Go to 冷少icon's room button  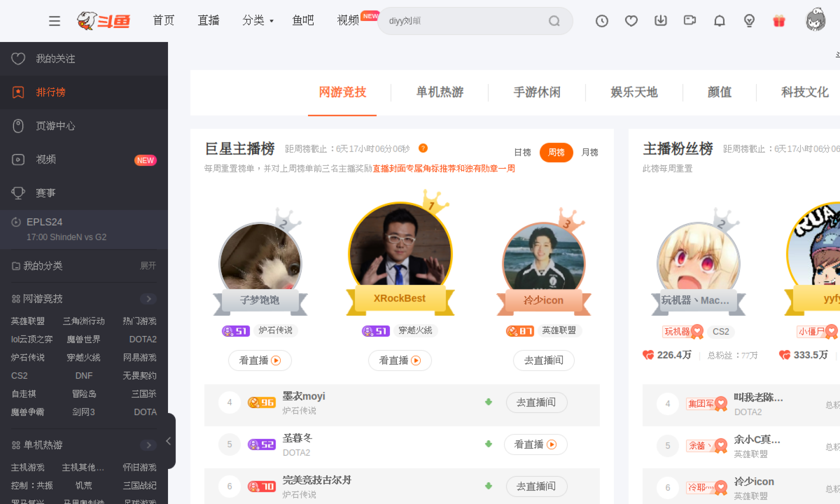click(x=543, y=360)
